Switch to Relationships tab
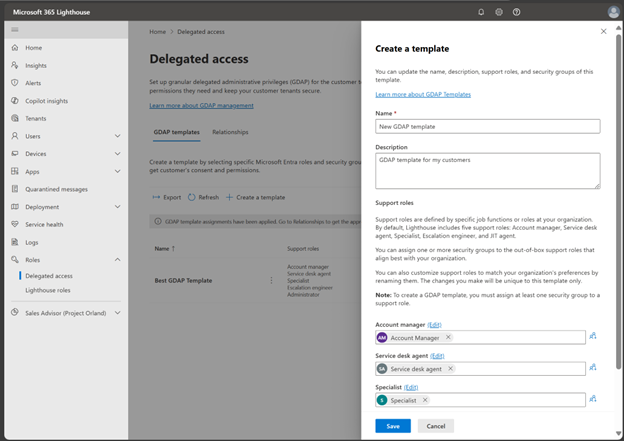 [230, 132]
